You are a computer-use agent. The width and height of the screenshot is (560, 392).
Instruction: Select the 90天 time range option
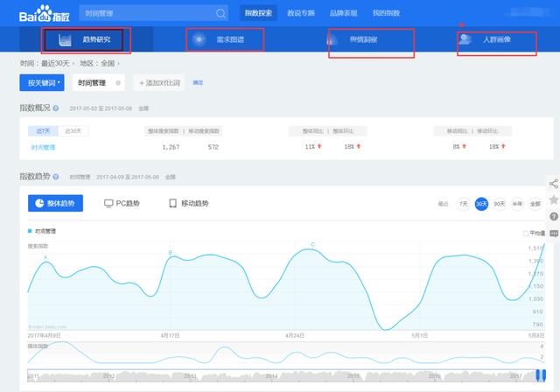point(500,203)
